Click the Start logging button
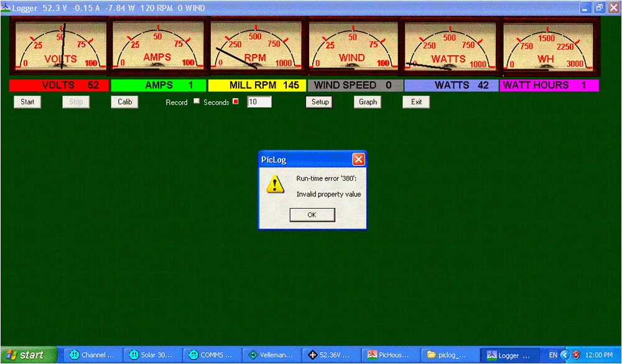Screen dimensions: 622x364 (27, 102)
